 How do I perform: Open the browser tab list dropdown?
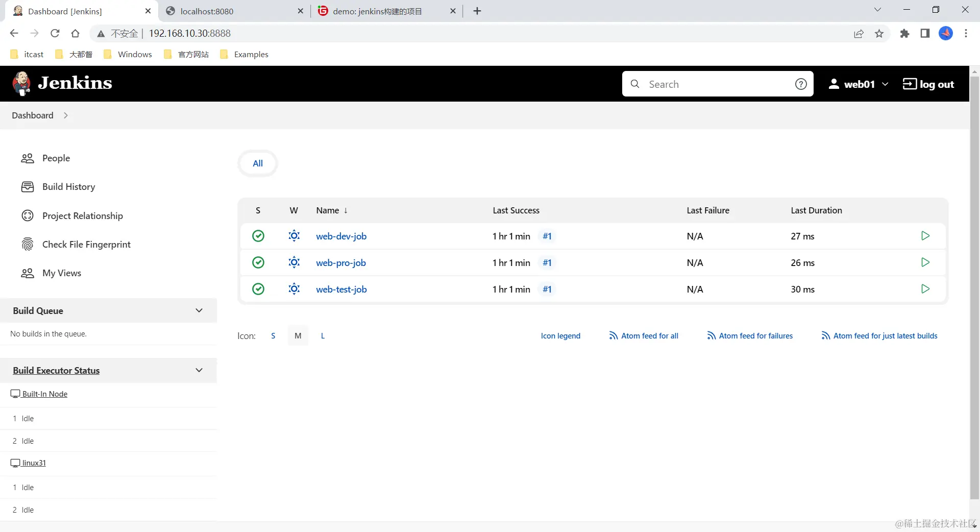coord(877,10)
